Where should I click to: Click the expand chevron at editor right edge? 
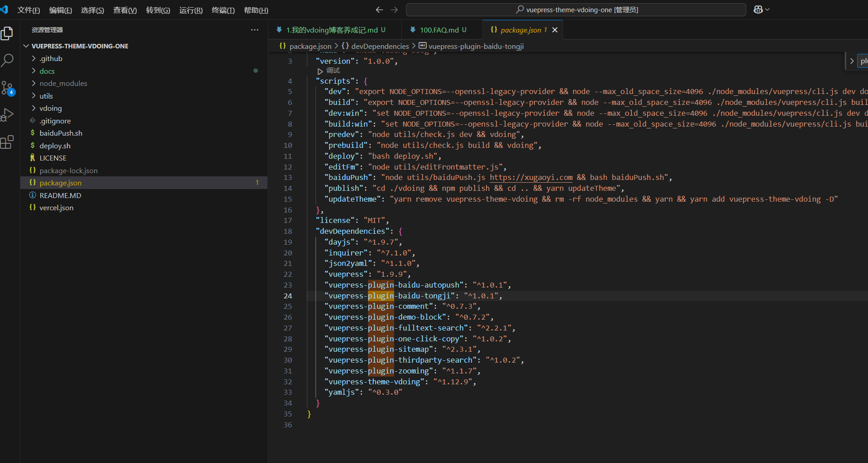[852, 61]
